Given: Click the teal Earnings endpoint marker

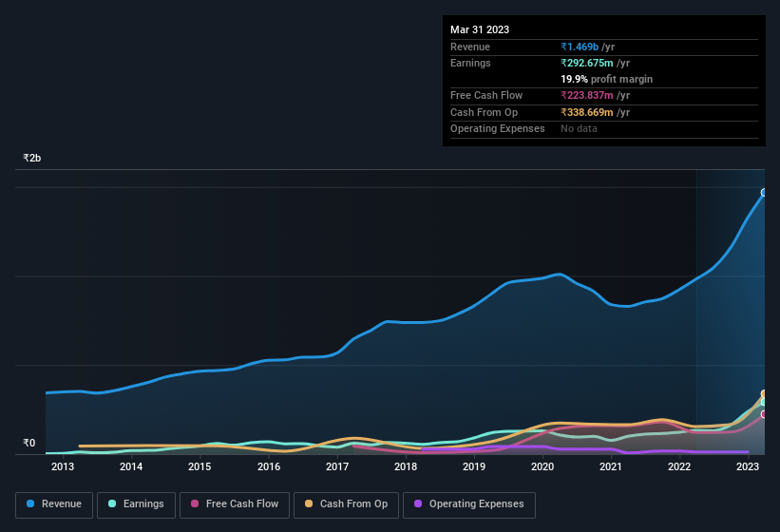Looking at the screenshot, I should 764,402.
